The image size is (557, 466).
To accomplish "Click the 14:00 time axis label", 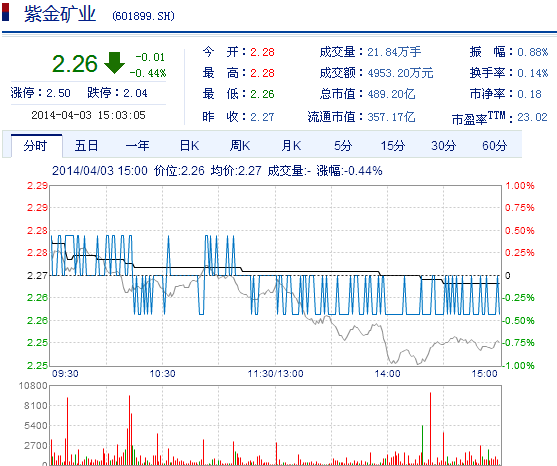I will 387,374.
